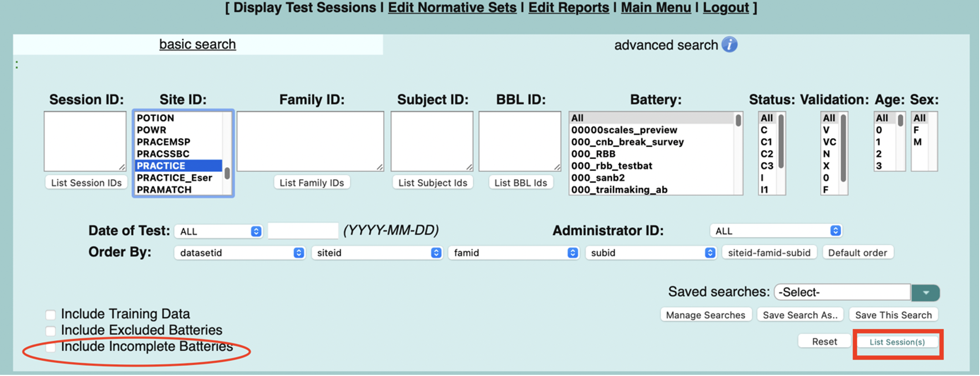Select C1 in the Status list
This screenshot has width=980, height=376.
(768, 142)
